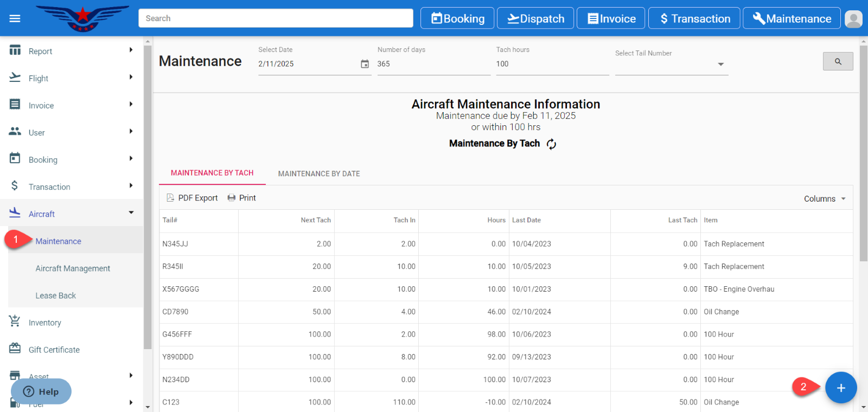Click the refresh icon beside Maintenance By Tach
Screen dimensions: 868x412
click(551, 144)
